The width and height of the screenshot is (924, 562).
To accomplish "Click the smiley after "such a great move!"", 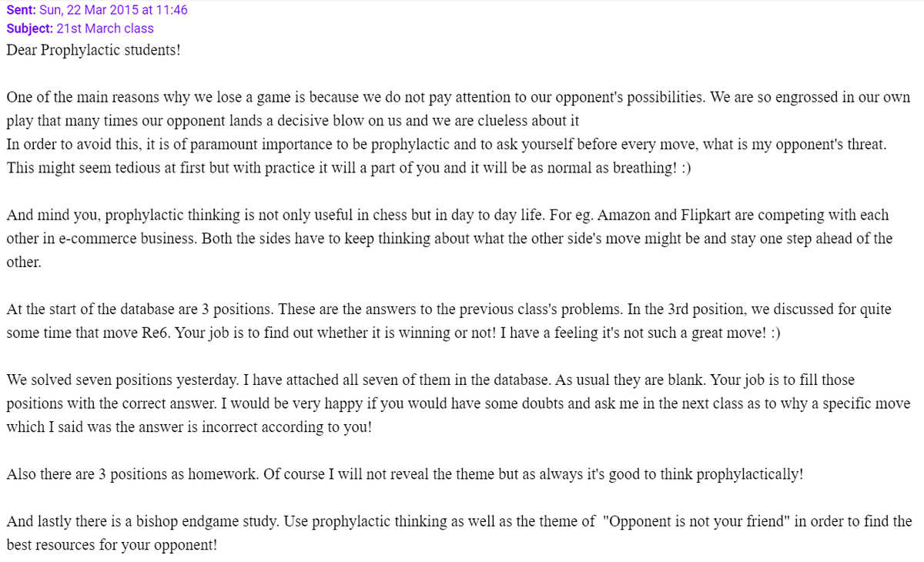I will 773,333.
